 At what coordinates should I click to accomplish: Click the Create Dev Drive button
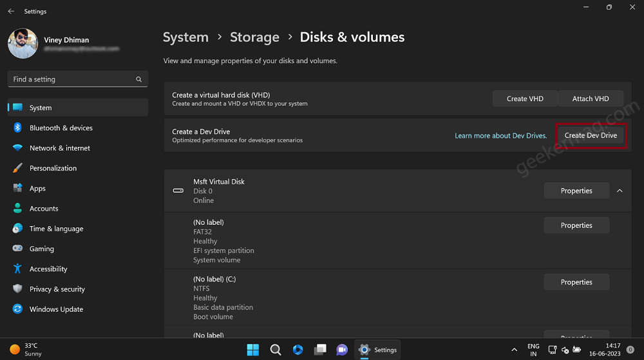click(591, 135)
